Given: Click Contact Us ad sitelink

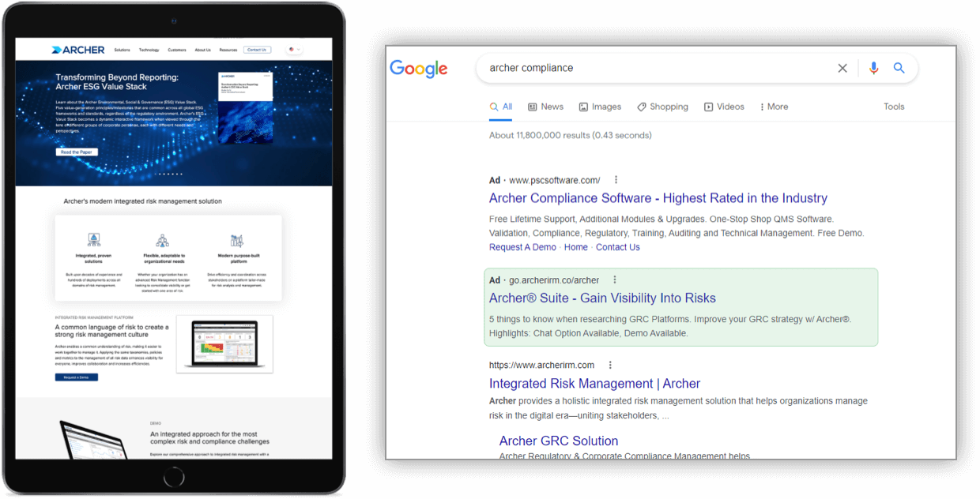Looking at the screenshot, I should [x=618, y=247].
